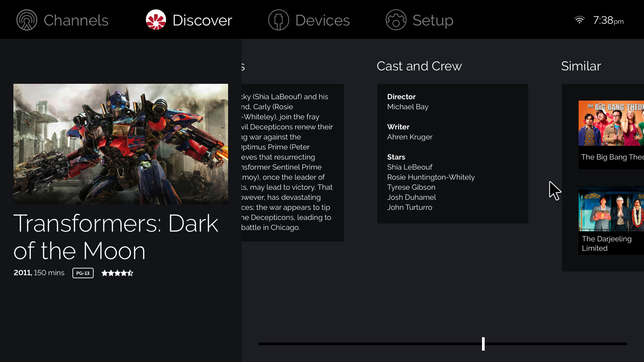Click the Channels broadcast icon

pyautogui.click(x=27, y=20)
